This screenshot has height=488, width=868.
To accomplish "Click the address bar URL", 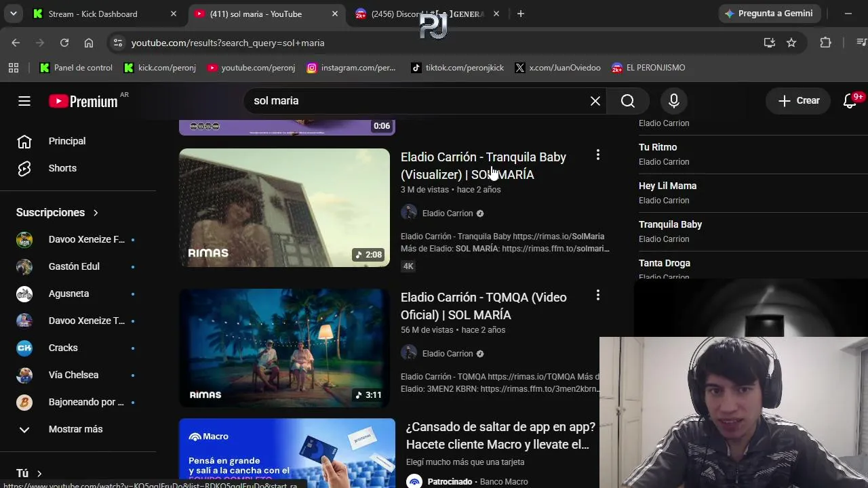I will (x=228, y=43).
